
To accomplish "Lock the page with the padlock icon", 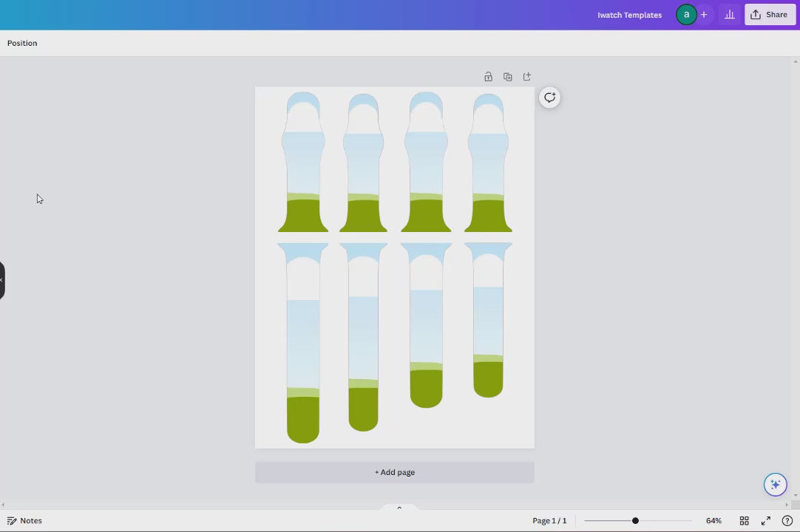I will tap(488, 77).
